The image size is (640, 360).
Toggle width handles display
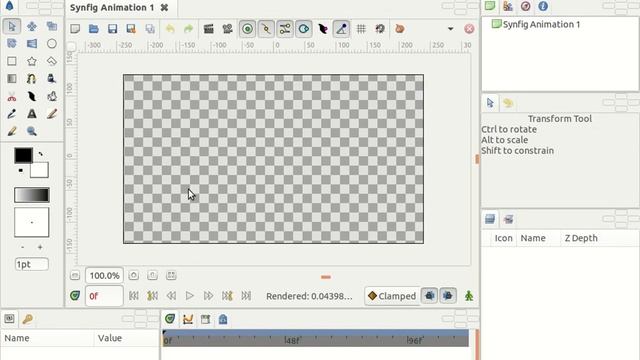coord(323,29)
